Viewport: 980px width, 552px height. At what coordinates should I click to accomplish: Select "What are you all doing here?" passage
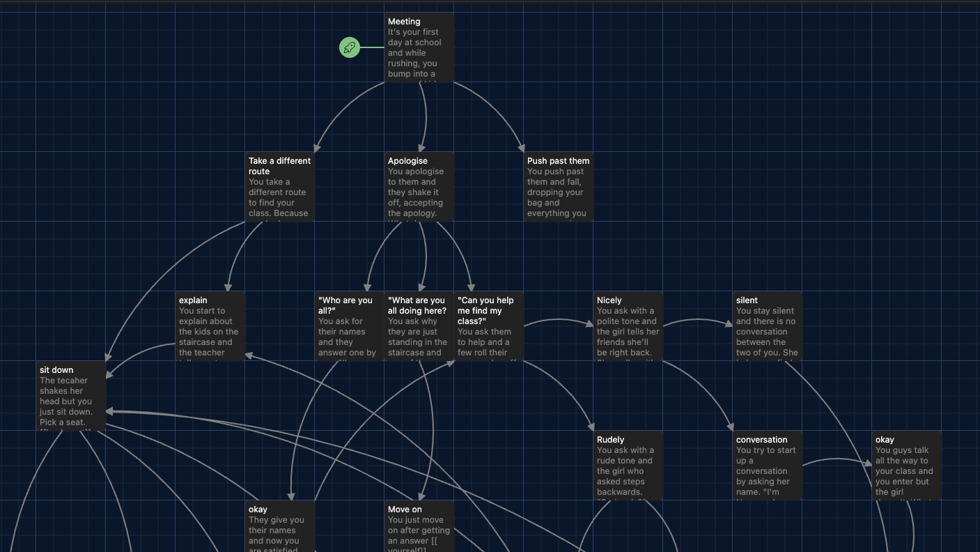click(419, 326)
